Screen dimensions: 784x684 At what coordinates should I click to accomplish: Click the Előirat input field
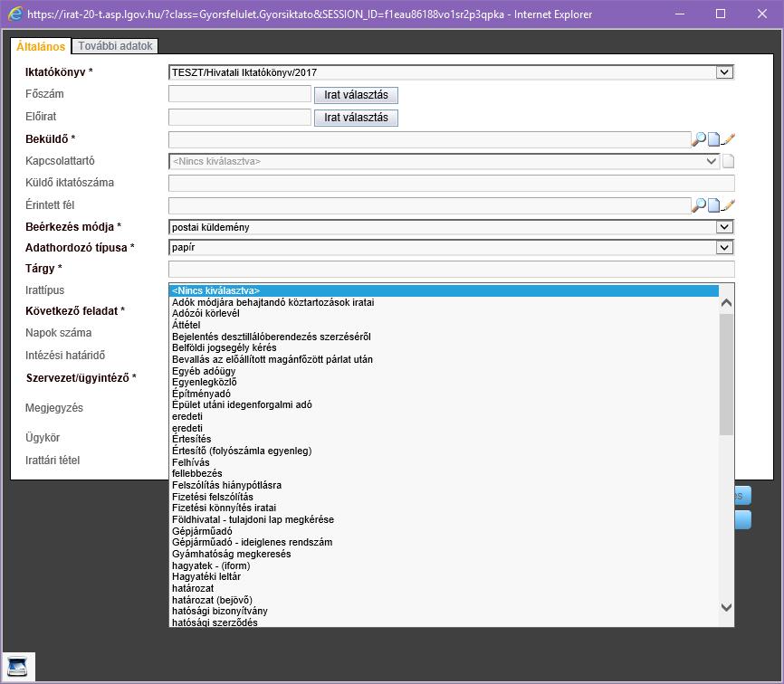[240, 117]
